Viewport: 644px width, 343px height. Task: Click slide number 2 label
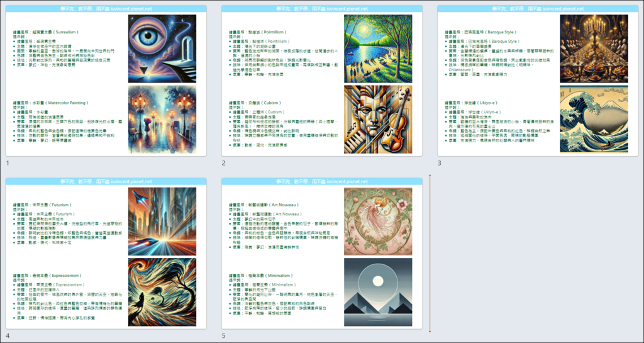(x=224, y=163)
